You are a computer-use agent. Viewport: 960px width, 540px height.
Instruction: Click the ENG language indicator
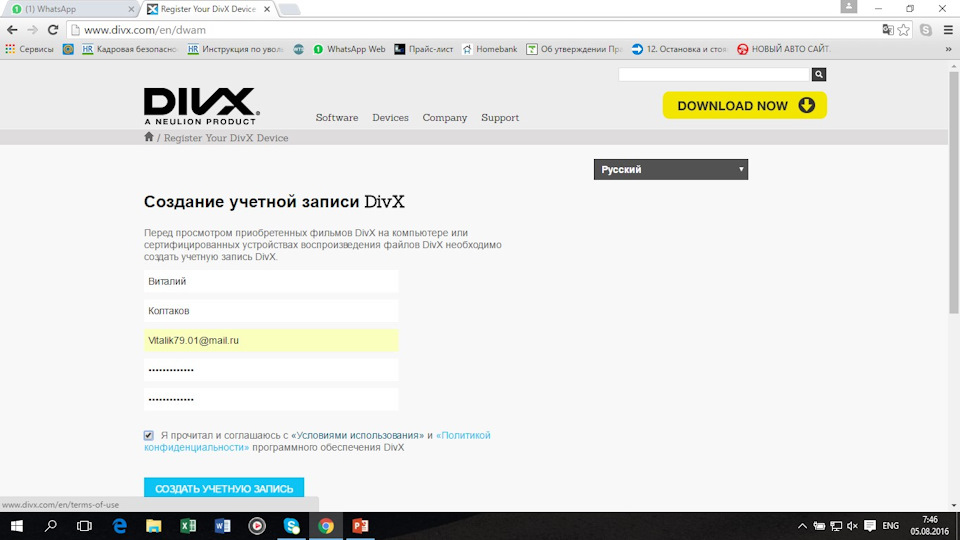tap(890, 526)
